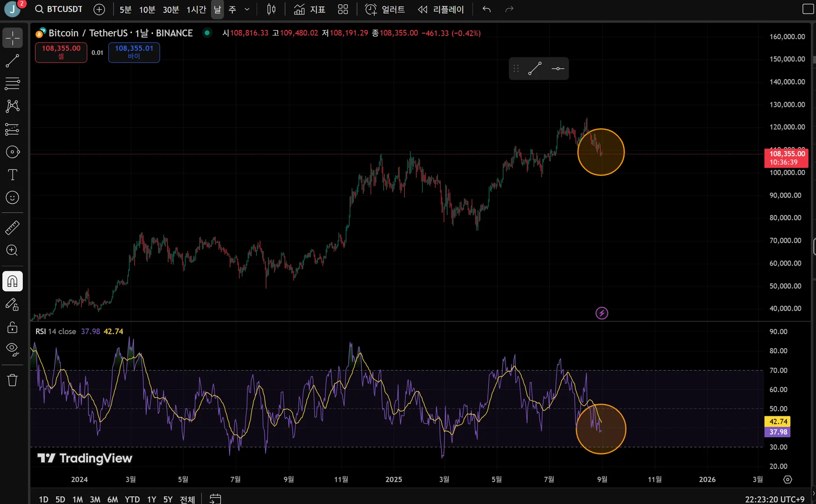Viewport: 816px width, 504px height.
Task: Select the trend line drawing tool
Action: [13, 61]
